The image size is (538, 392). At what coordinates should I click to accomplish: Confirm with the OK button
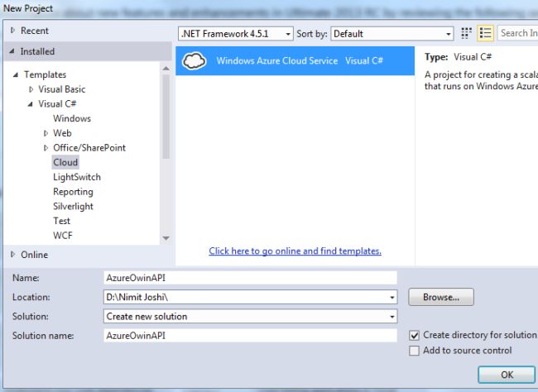coord(507,375)
